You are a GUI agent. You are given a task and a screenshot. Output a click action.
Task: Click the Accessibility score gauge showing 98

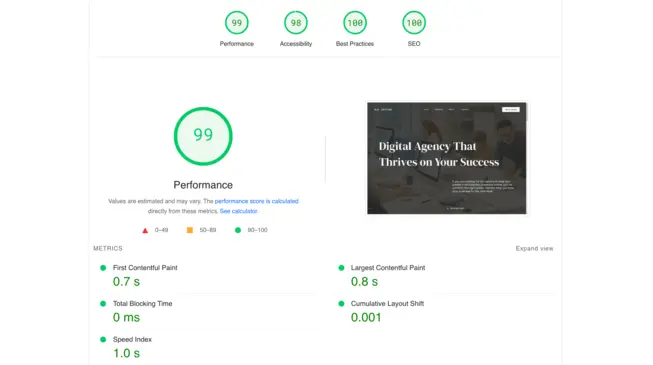tap(296, 22)
